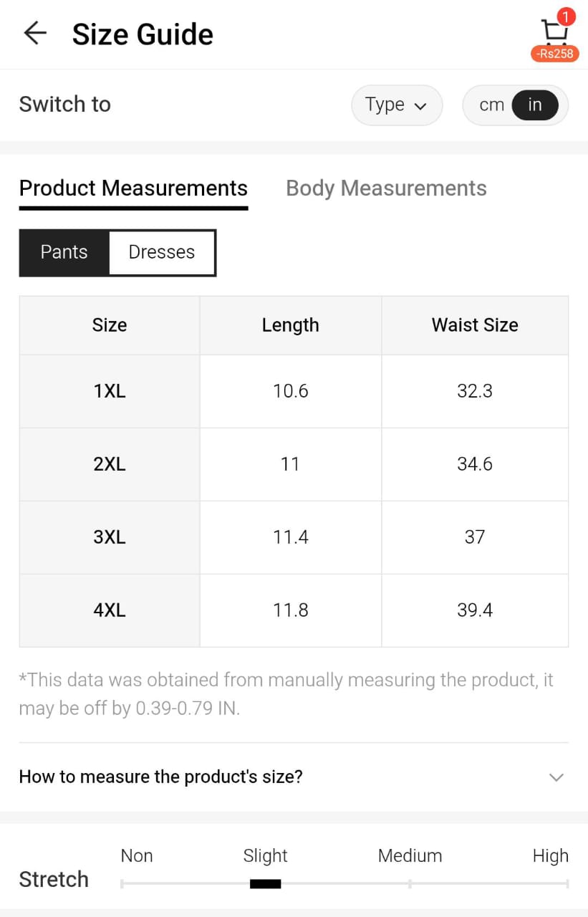
Task: Switch to Body Measurements tab
Action: pos(386,188)
